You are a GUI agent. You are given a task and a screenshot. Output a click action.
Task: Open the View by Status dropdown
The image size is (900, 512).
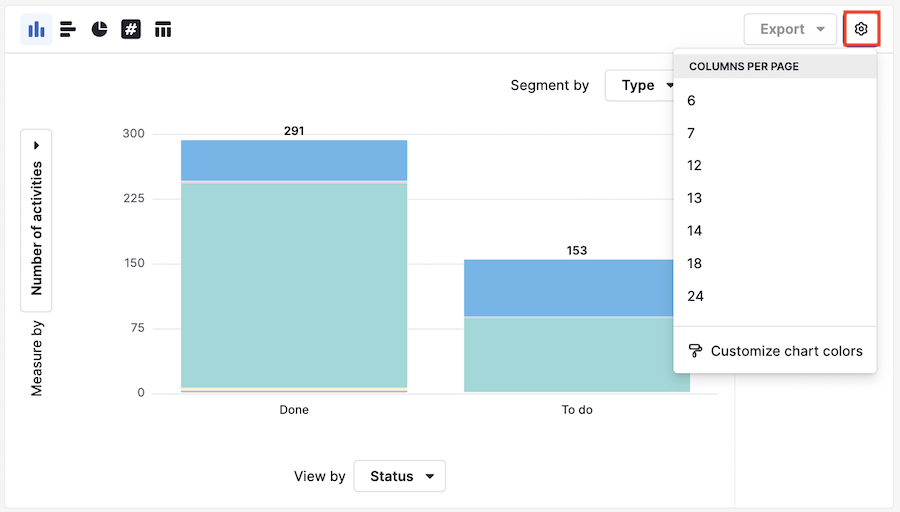coord(399,476)
